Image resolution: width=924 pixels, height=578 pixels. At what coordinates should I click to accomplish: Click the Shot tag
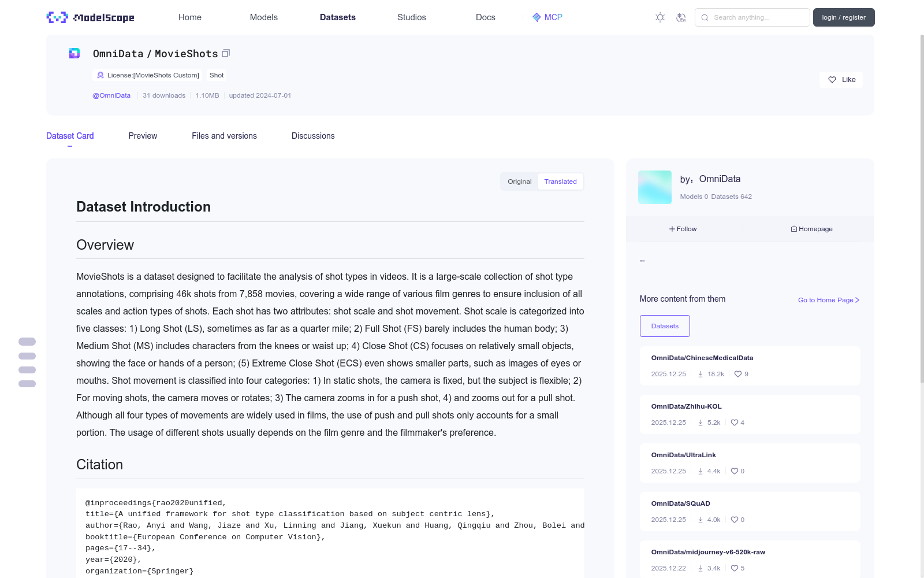click(x=217, y=75)
